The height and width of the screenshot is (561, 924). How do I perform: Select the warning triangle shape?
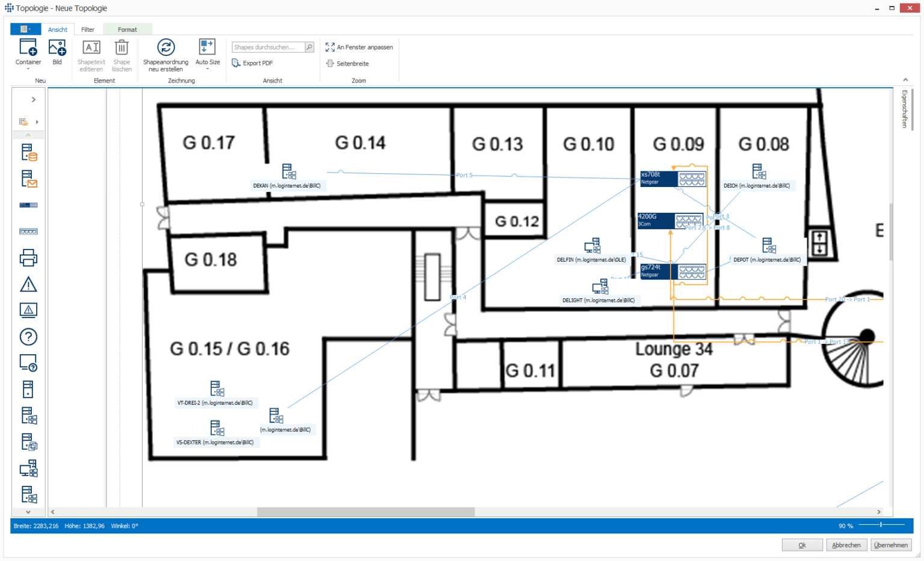[x=28, y=284]
